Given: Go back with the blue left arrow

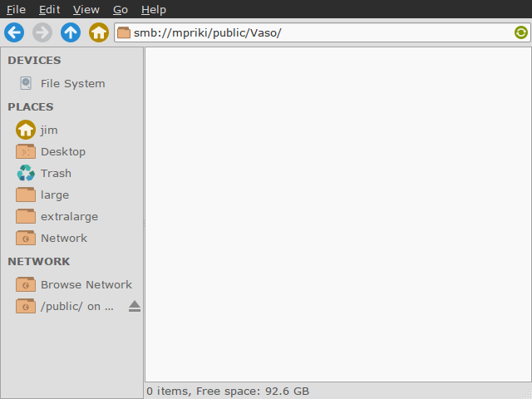Looking at the screenshot, I should coord(14,32).
